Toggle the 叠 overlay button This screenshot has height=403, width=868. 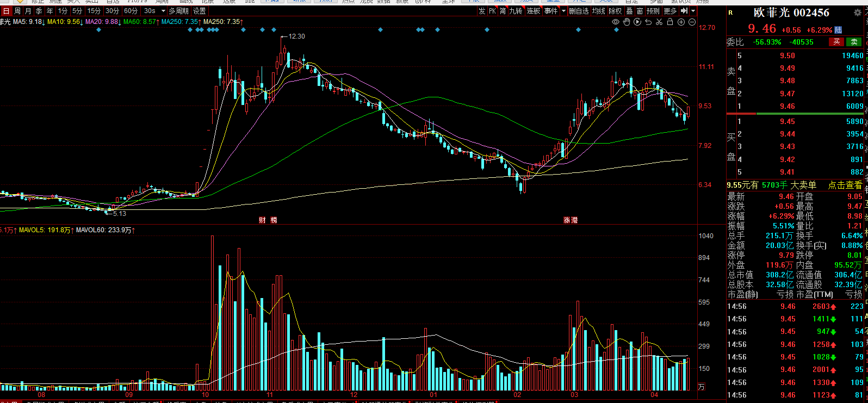point(629,11)
